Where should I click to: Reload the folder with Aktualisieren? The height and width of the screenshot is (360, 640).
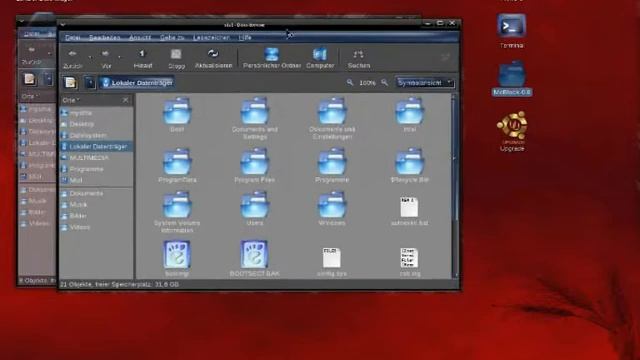pos(213,58)
